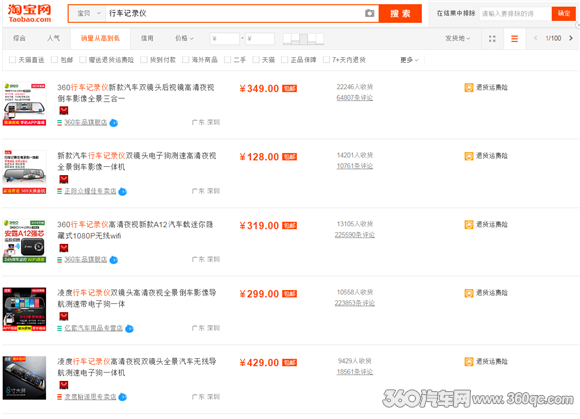The height and width of the screenshot is (419, 580).
Task: Select the 信用 sort tab
Action: 147,38
